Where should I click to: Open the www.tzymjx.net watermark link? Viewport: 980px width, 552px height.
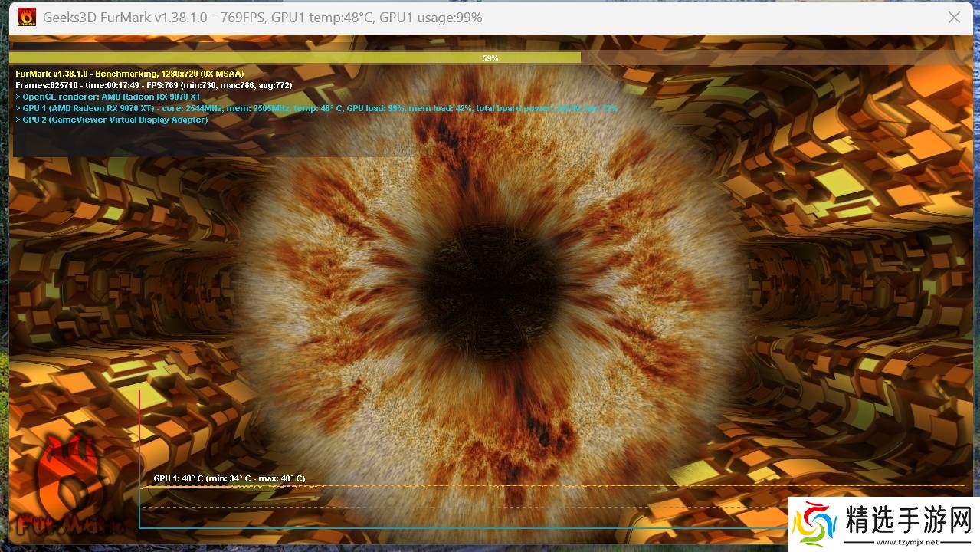(x=903, y=542)
